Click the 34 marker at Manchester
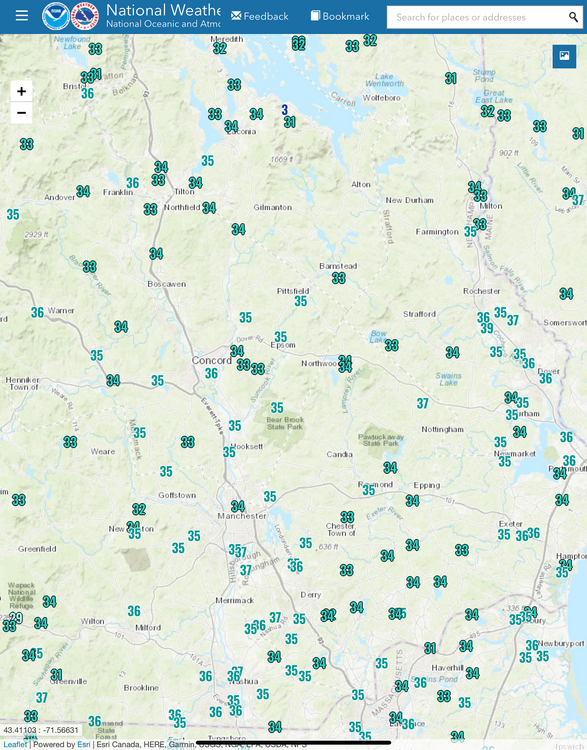The width and height of the screenshot is (587, 750). click(x=238, y=506)
